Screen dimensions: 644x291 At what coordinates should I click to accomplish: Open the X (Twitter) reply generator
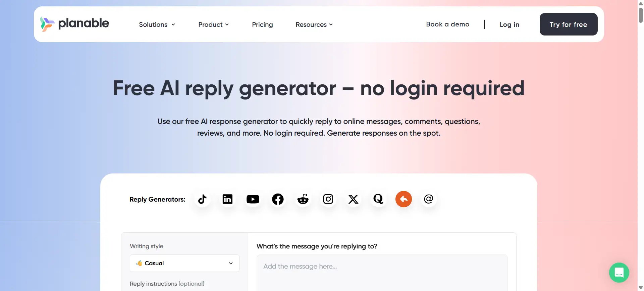click(353, 199)
